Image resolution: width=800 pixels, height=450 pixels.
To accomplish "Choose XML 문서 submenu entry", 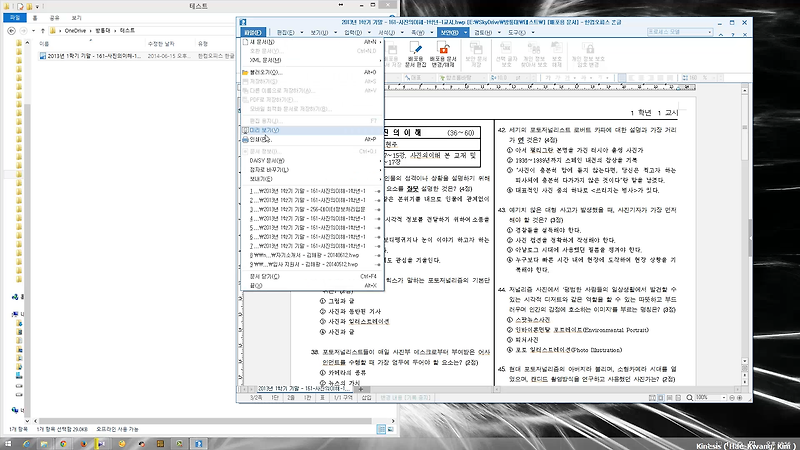I will (312, 60).
